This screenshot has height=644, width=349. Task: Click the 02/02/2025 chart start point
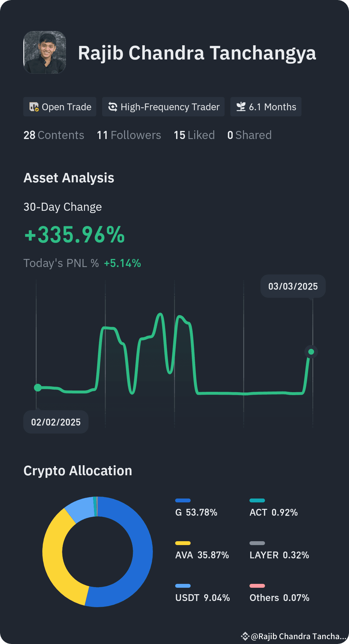pyautogui.click(x=38, y=388)
